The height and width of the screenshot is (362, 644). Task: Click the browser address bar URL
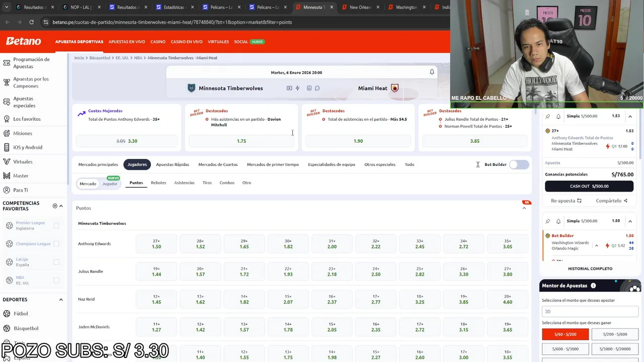pos(172,22)
